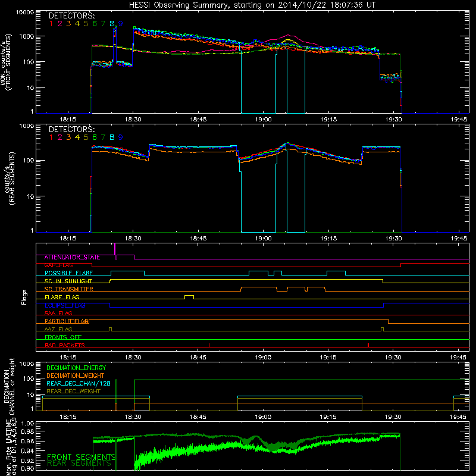
Task: Click the 10000 y-axis value on the top plot
Action: click(x=25, y=12)
